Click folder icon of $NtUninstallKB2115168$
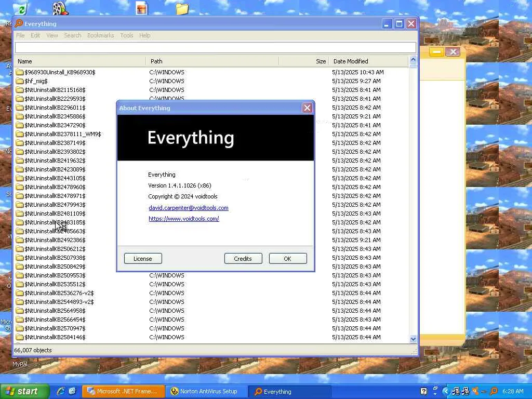 pos(20,90)
